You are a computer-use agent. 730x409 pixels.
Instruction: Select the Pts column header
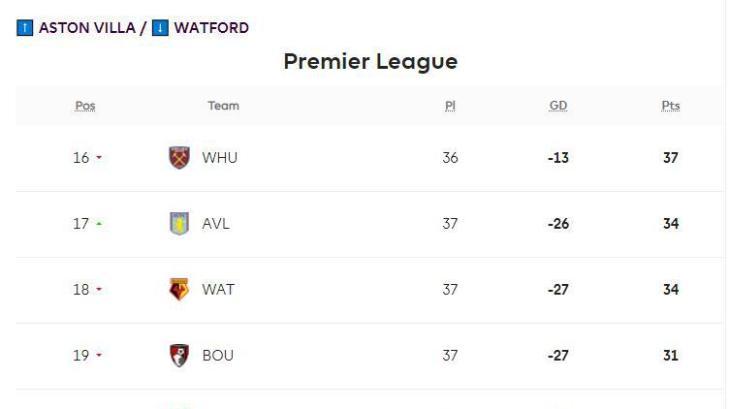[x=671, y=106]
